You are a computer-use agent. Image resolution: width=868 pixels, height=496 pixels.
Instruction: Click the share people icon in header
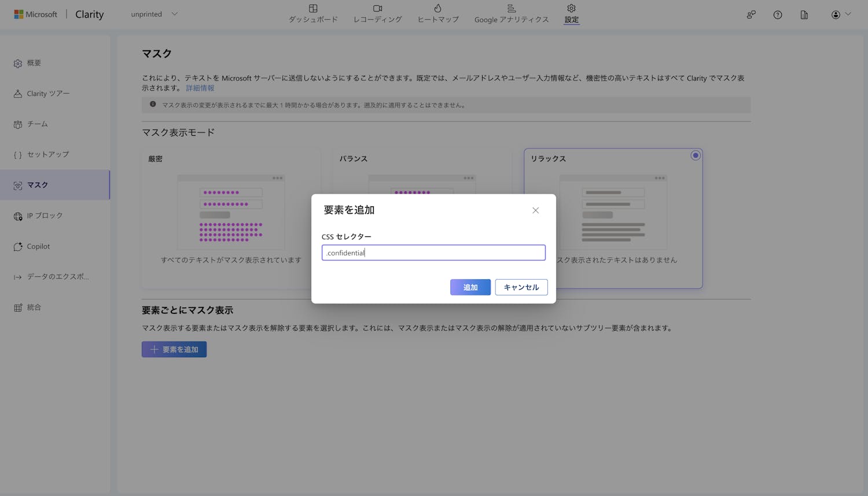pyautogui.click(x=751, y=15)
